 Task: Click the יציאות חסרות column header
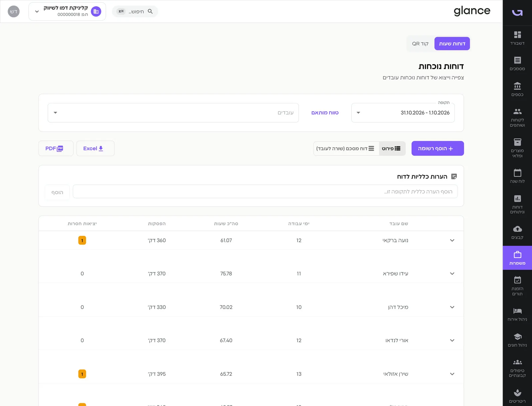tap(82, 224)
